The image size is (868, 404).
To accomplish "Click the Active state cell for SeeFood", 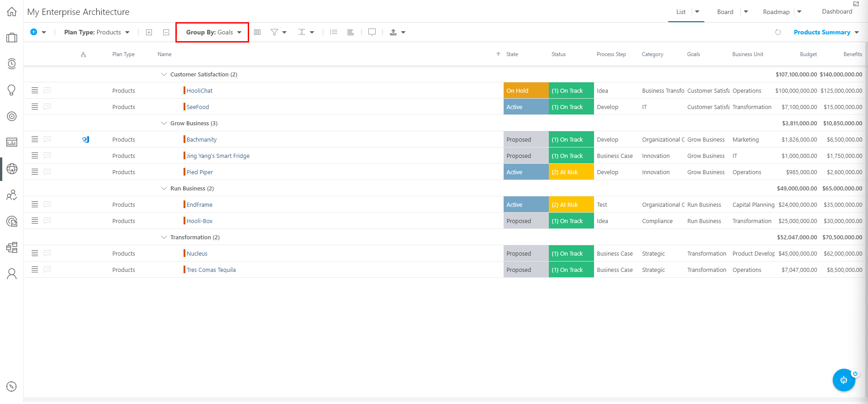I will click(526, 107).
